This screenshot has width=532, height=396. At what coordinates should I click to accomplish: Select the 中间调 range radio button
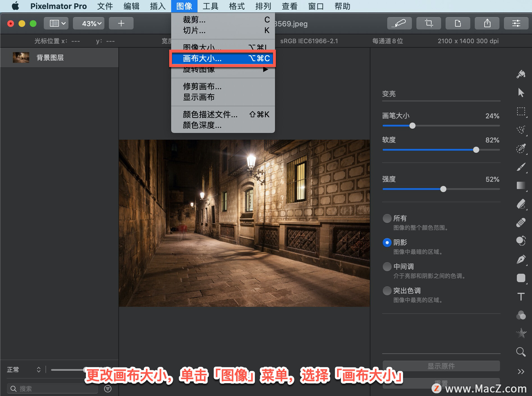tap(387, 266)
